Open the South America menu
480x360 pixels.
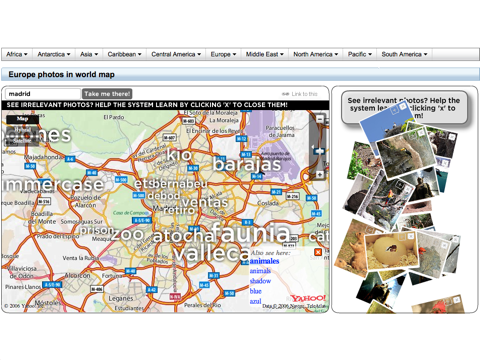click(404, 54)
